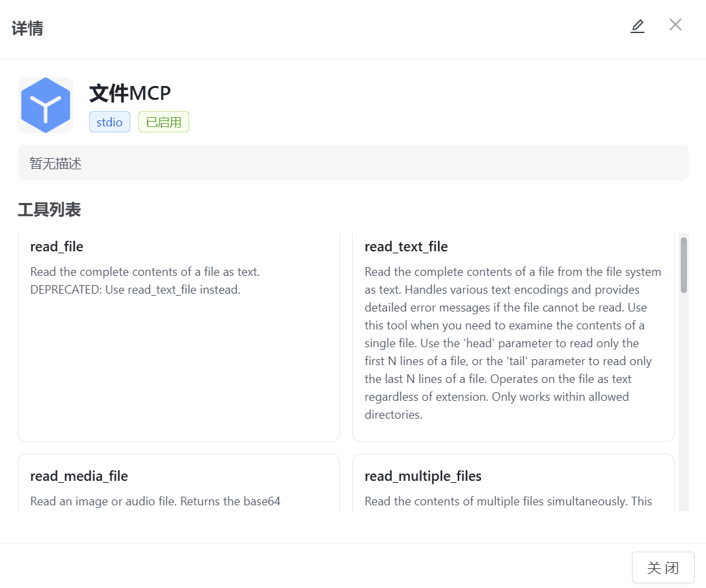Click the scrollbar track below the thumb
Viewport: 706px width, 588px height.
[684, 410]
